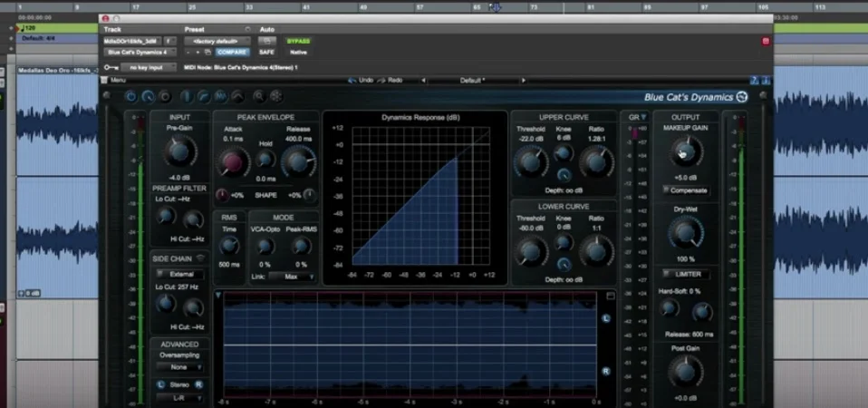This screenshot has height=408, width=868.
Task: Click the gear-like settings icon in toolbar
Action: pos(275,96)
